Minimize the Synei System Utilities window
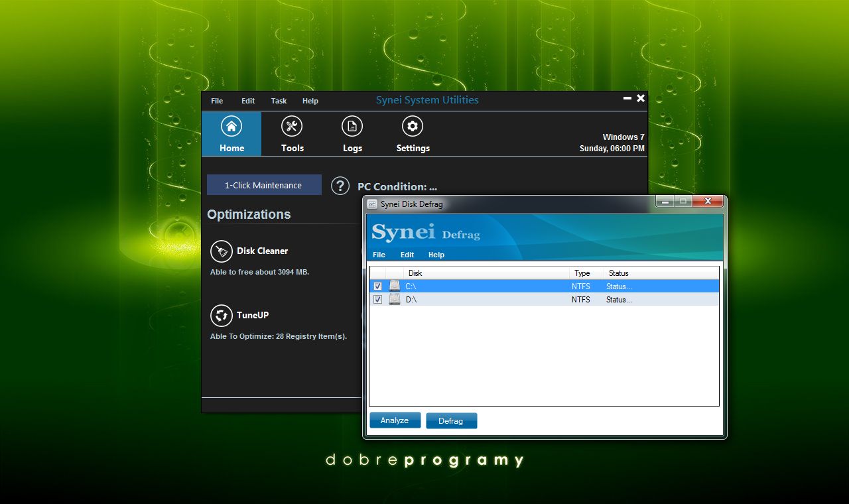849x504 pixels. click(627, 98)
